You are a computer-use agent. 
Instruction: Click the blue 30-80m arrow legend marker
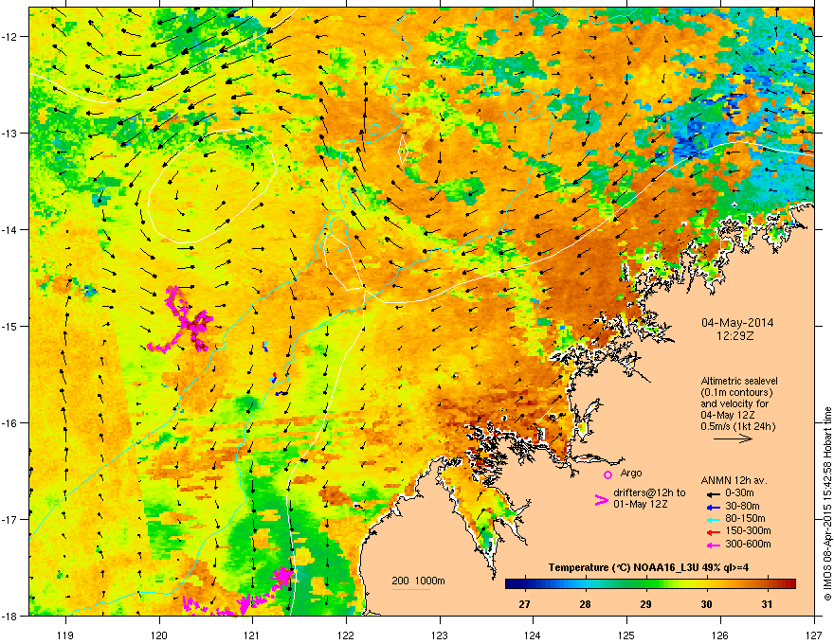pyautogui.click(x=714, y=507)
